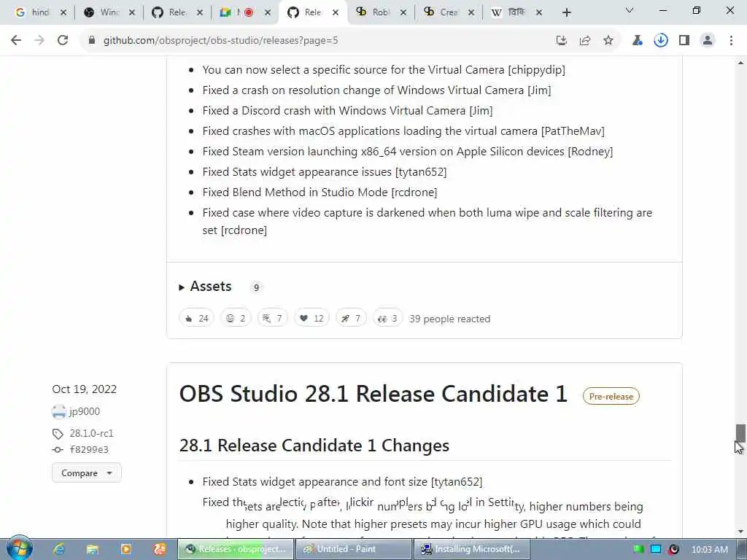This screenshot has width=747, height=560.
Task: Open Chrome Labs flask icon
Action: pos(638,41)
